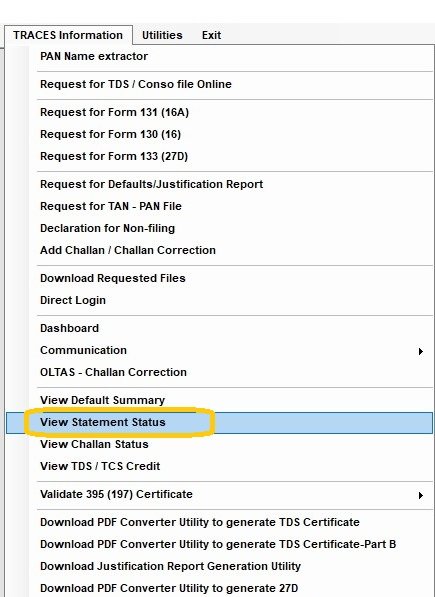Open View Challan Status
The width and height of the screenshot is (435, 597).
tap(220, 444)
